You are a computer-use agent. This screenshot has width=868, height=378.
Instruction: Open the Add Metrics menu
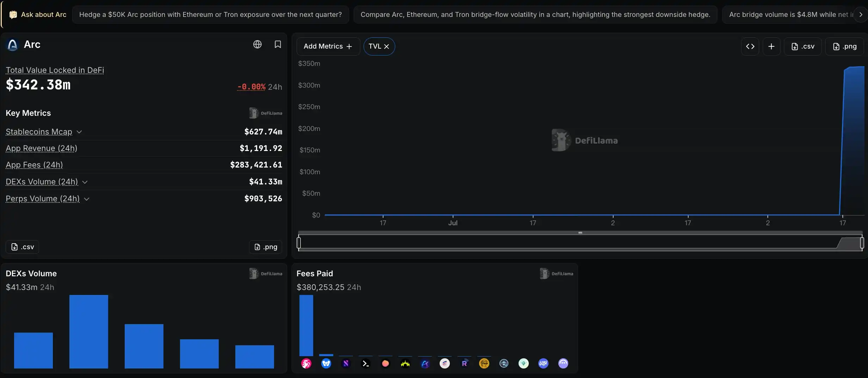pos(328,46)
